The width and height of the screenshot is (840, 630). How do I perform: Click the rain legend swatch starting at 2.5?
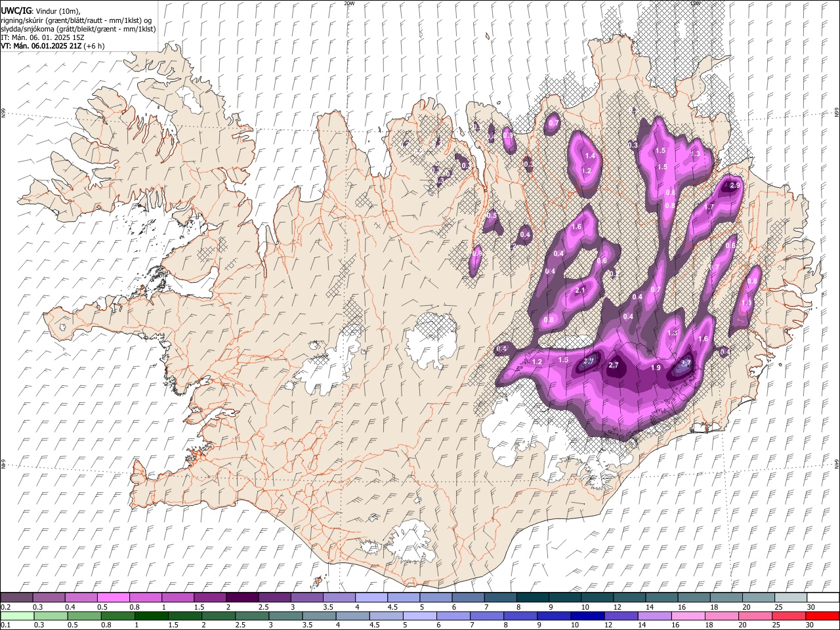(x=252, y=616)
